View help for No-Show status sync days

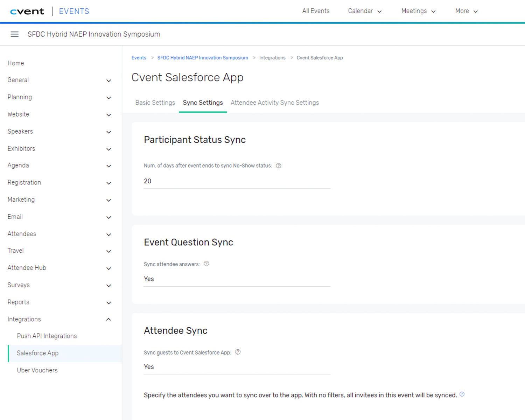click(x=278, y=166)
